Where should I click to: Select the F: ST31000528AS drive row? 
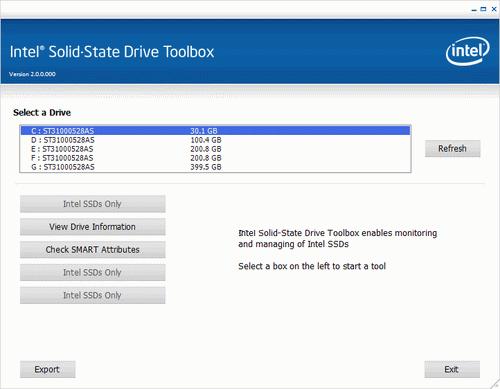(215, 158)
